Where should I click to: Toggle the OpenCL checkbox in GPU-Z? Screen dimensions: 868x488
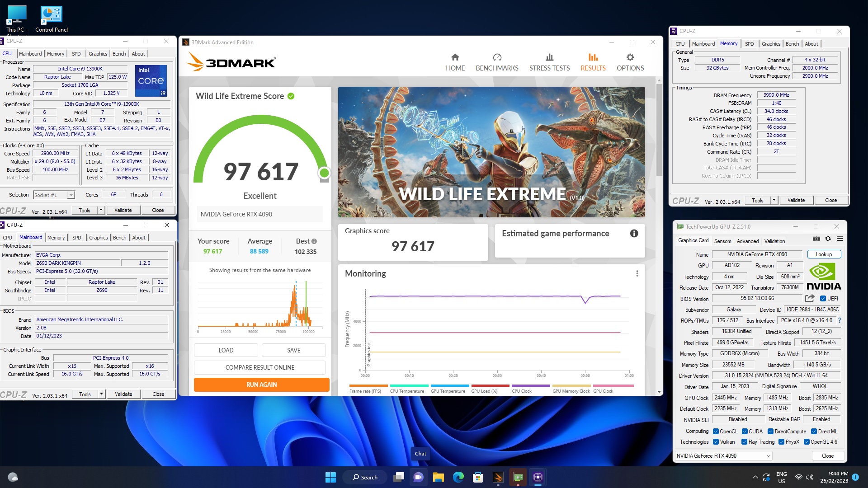pyautogui.click(x=716, y=432)
